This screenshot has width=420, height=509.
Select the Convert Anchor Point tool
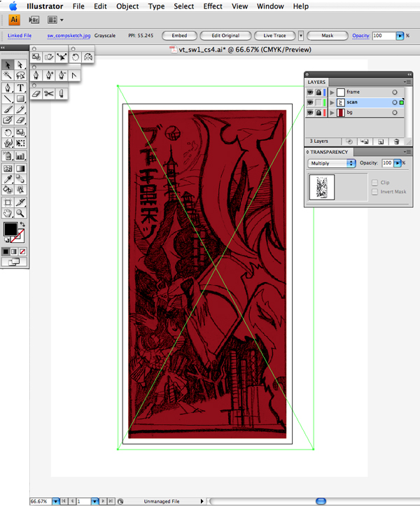tap(74, 76)
